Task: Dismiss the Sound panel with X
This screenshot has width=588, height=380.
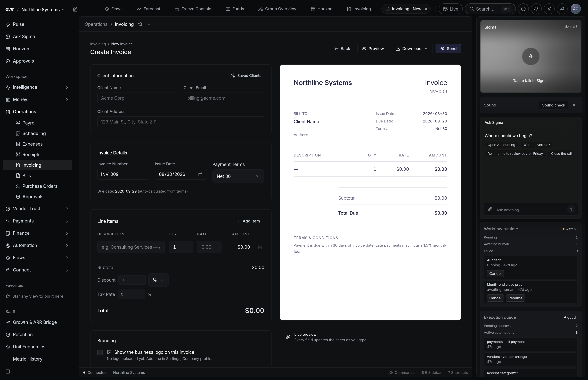Action: (574, 105)
